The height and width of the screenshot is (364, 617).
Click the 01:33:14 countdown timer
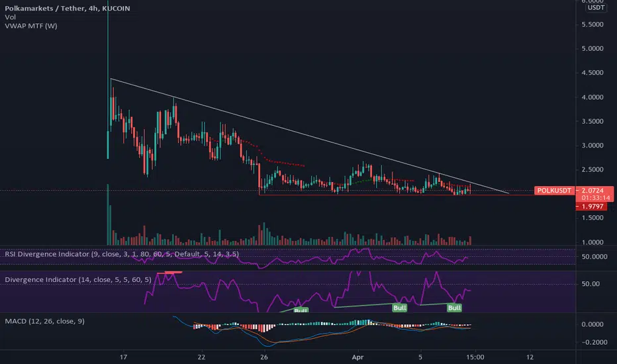596,198
